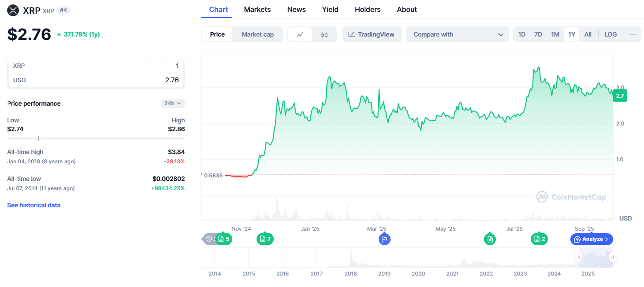Select the line chart view icon

pos(300,34)
